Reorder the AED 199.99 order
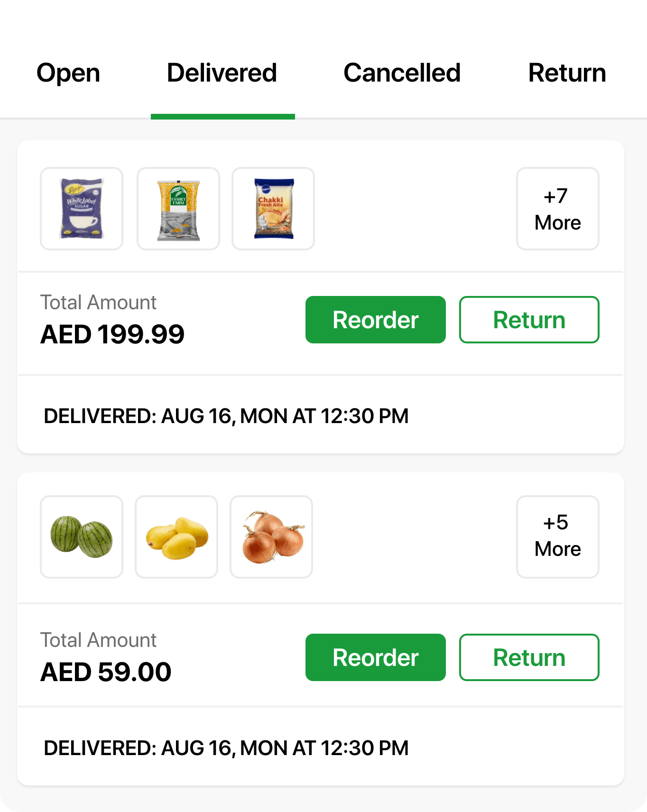Screen dimensions: 647x812 pyautogui.click(x=375, y=320)
